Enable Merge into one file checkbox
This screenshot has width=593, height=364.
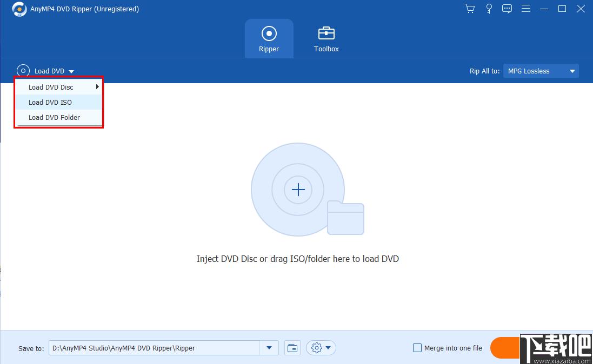coord(417,348)
